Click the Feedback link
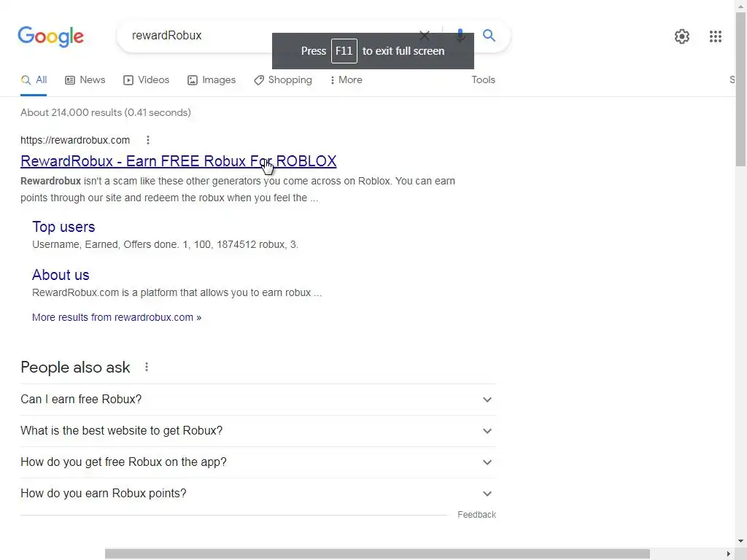The width and height of the screenshot is (747, 560). 476,515
